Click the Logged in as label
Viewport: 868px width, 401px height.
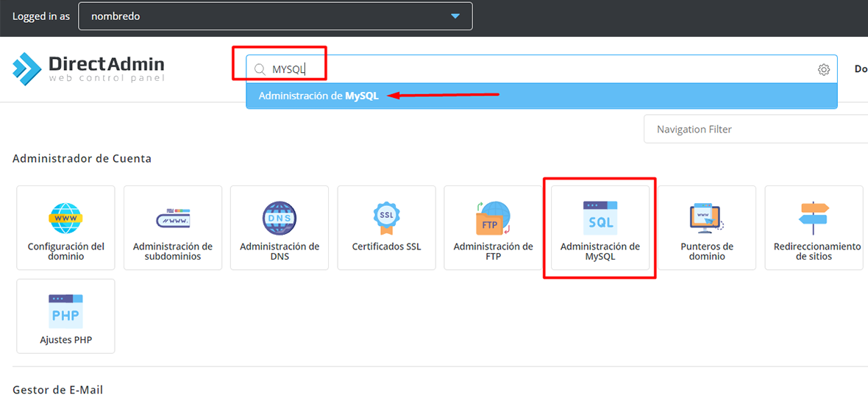pyautogui.click(x=41, y=16)
